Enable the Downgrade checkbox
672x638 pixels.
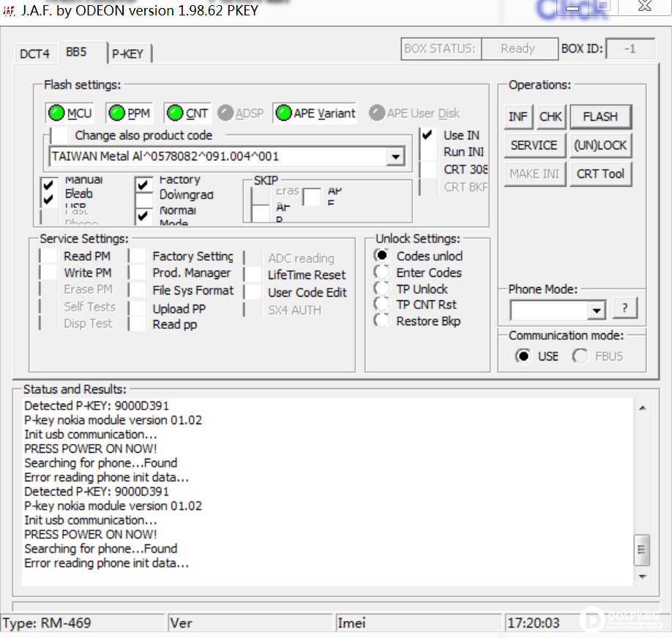click(x=143, y=200)
